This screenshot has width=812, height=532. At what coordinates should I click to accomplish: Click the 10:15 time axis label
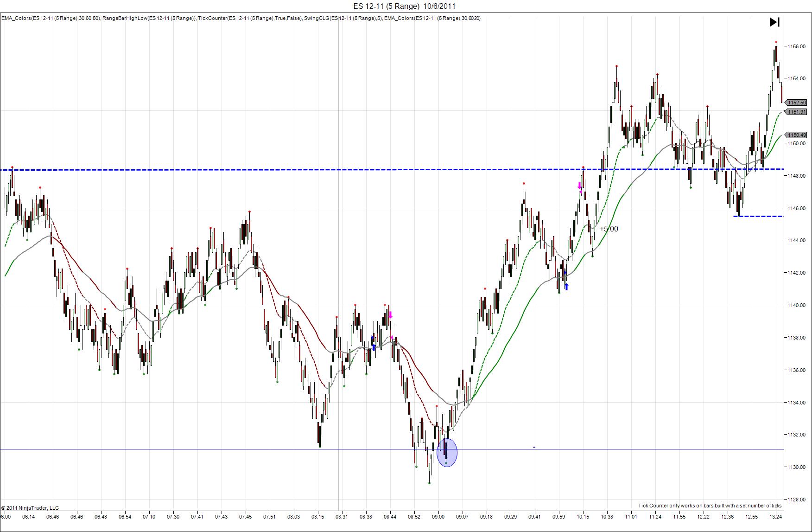[x=583, y=517]
